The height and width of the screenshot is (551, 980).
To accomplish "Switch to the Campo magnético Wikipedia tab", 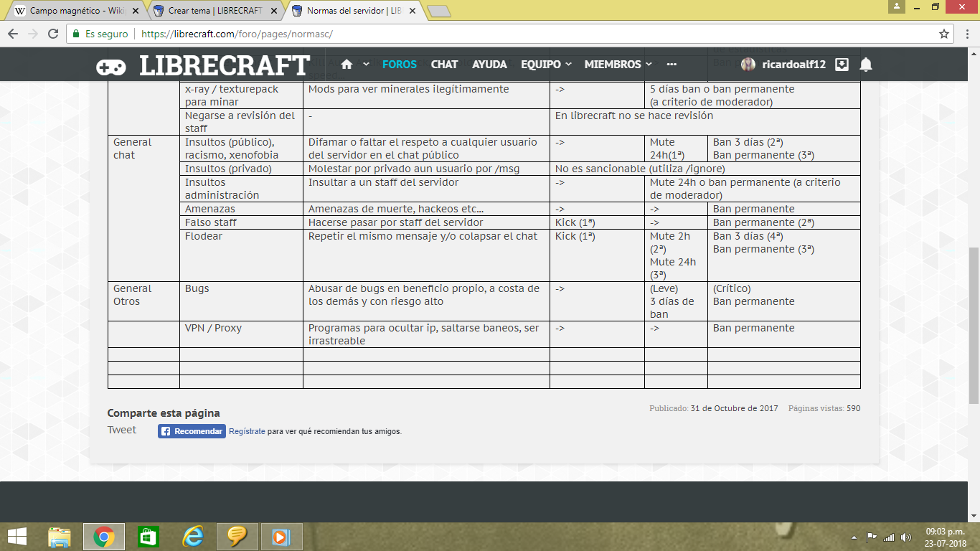I will [75, 11].
